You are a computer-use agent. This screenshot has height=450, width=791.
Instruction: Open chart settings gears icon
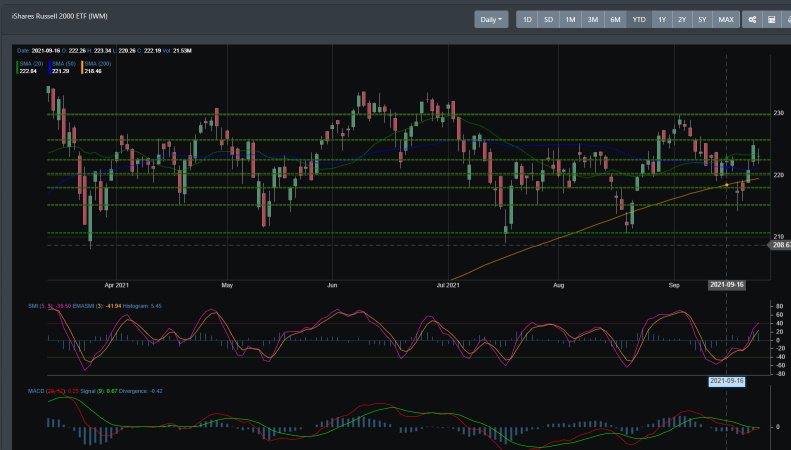pos(752,20)
